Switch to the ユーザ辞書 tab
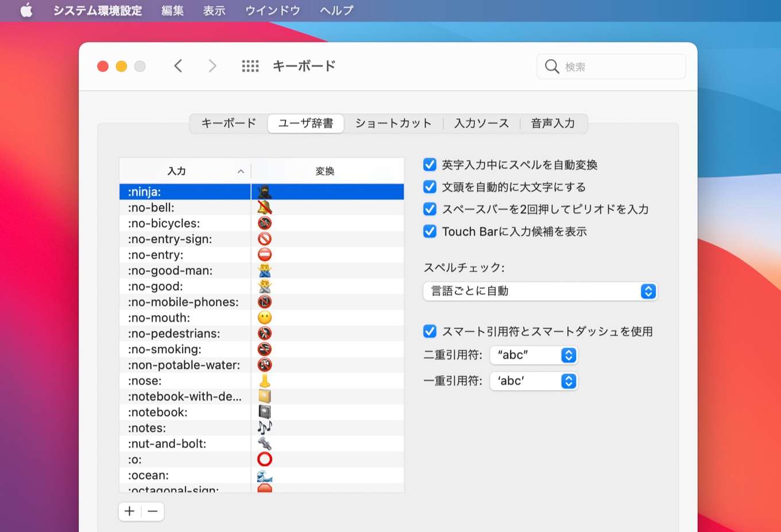Image resolution: width=781 pixels, height=532 pixels. click(306, 123)
